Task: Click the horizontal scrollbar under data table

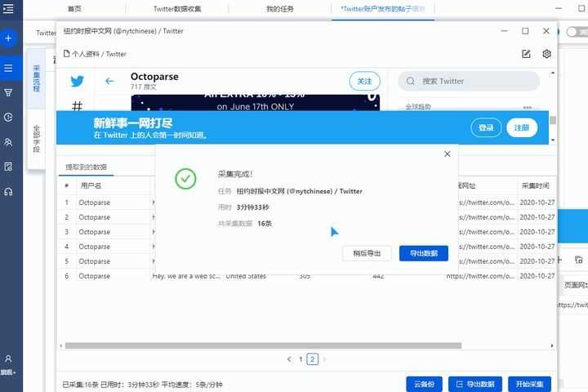Action: click(263, 345)
